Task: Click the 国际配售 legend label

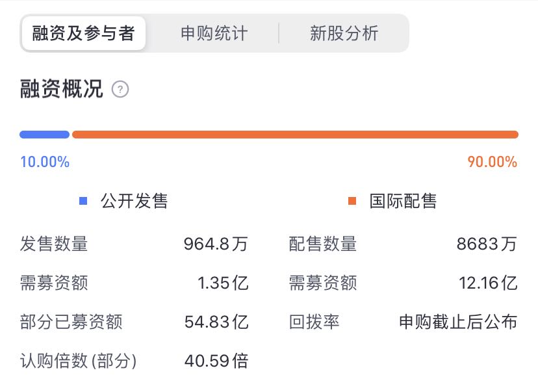Action: 403,201
